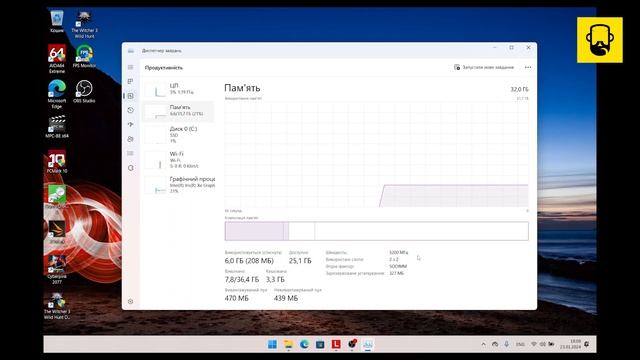Select the ЦП (CPU) performance entry
Viewport: 640px width, 360px height.
click(178, 89)
